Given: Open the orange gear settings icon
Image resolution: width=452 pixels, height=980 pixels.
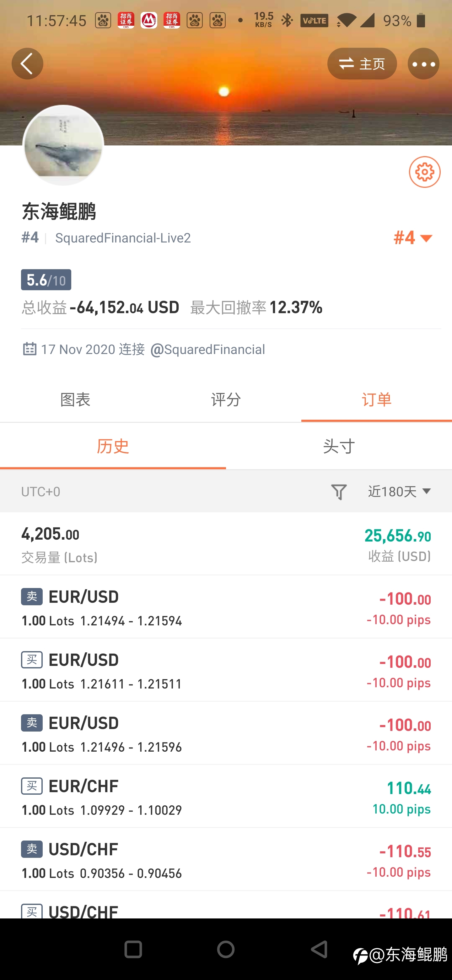Looking at the screenshot, I should [x=425, y=172].
